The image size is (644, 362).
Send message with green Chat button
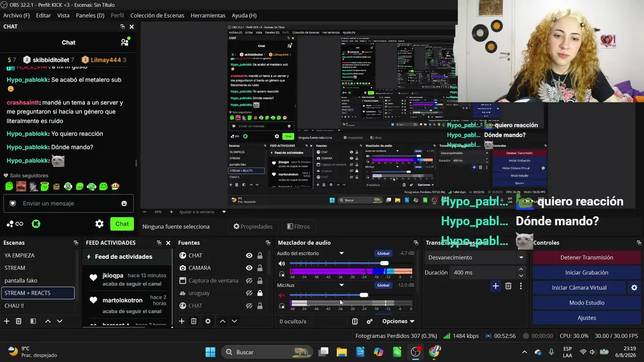(122, 224)
